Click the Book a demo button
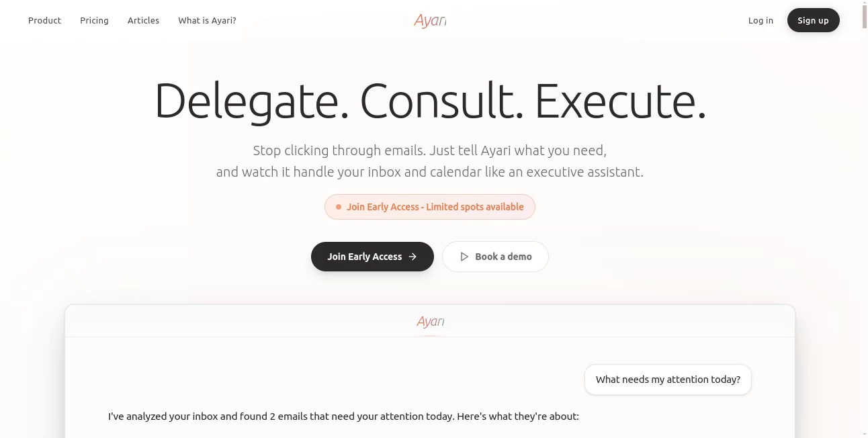The height and width of the screenshot is (438, 868). (495, 256)
